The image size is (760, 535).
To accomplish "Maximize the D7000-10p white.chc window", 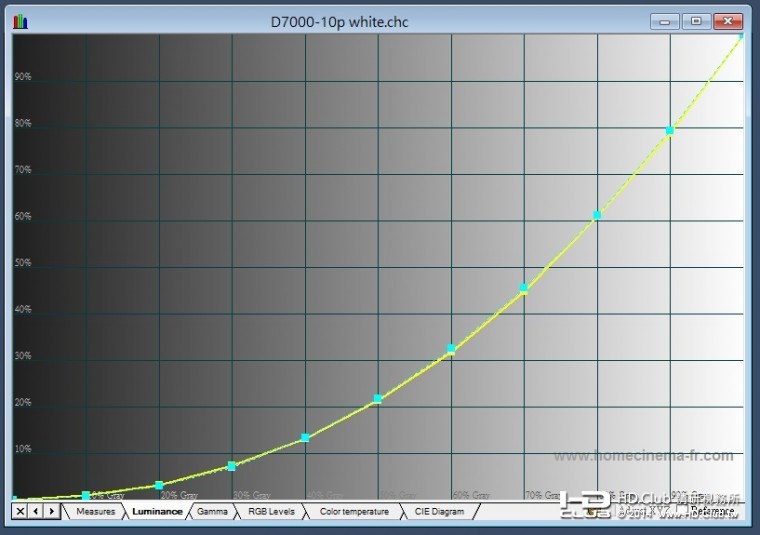I will click(x=696, y=21).
